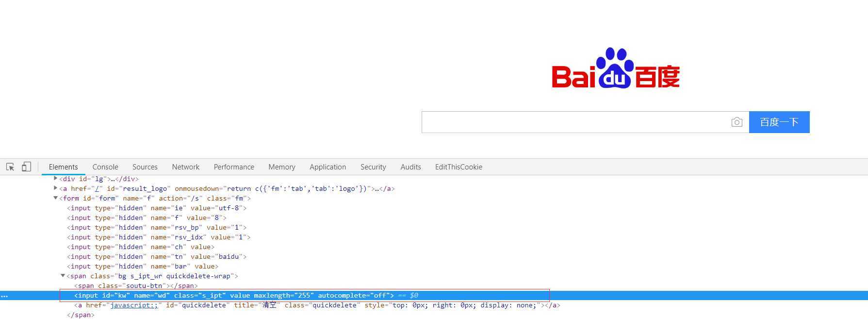Screen dimensions: 868x320
Task: Click the title="清空" attribute
Action: 257,305
